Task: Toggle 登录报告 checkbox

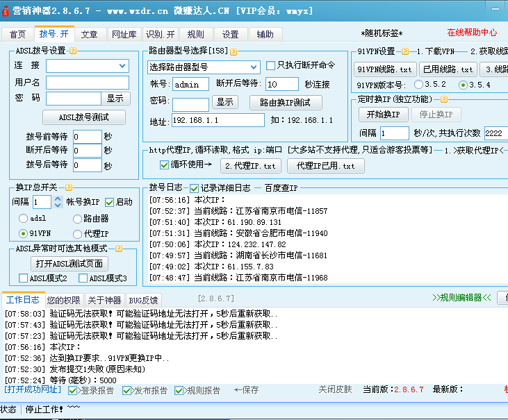Action: 72,391
